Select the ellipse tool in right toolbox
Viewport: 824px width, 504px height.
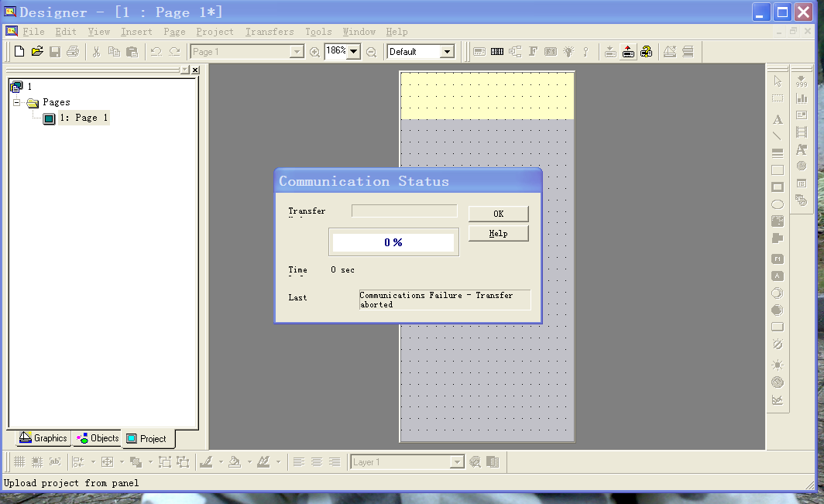(x=778, y=204)
